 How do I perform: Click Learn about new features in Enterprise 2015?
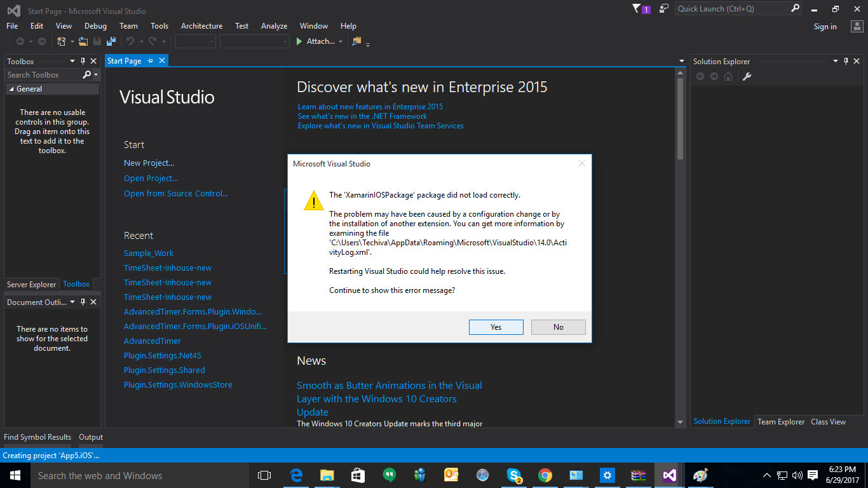pos(370,107)
